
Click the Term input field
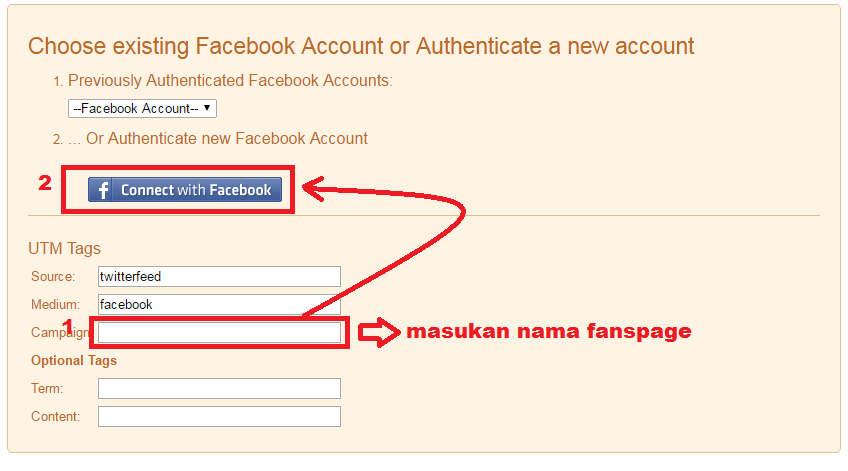point(219,388)
